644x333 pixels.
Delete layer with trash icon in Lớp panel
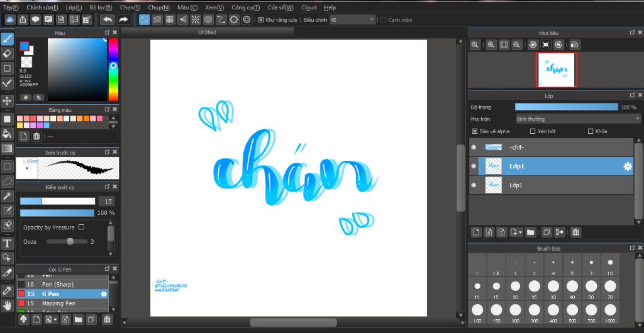tap(575, 232)
